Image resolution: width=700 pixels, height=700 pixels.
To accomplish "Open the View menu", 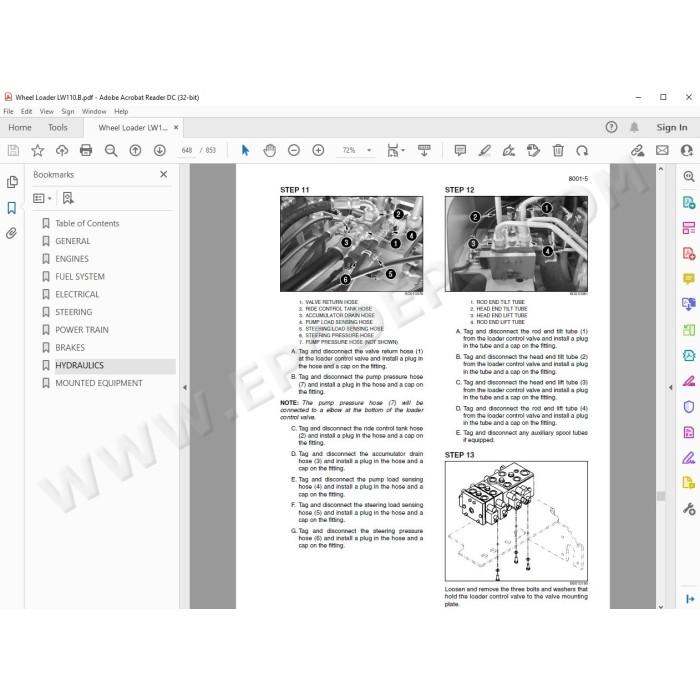I will (x=47, y=112).
